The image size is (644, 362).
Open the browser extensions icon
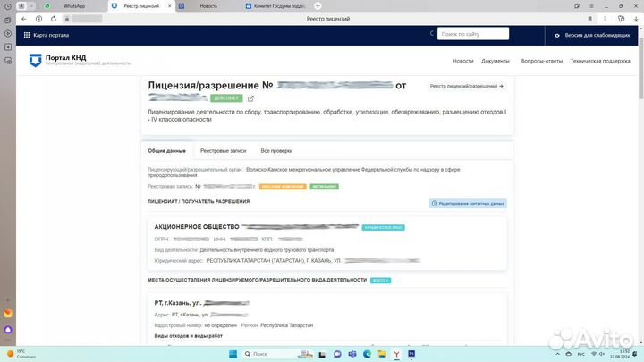tap(621, 19)
